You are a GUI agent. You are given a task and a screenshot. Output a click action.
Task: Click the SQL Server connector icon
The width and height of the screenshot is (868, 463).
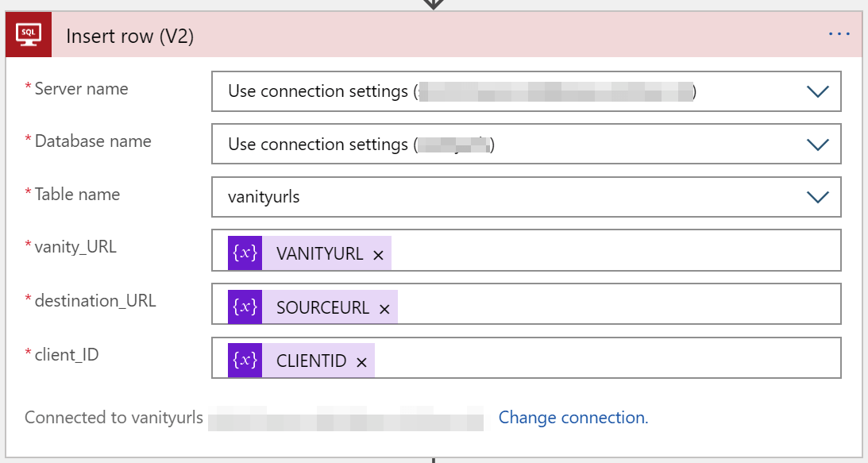tap(29, 34)
